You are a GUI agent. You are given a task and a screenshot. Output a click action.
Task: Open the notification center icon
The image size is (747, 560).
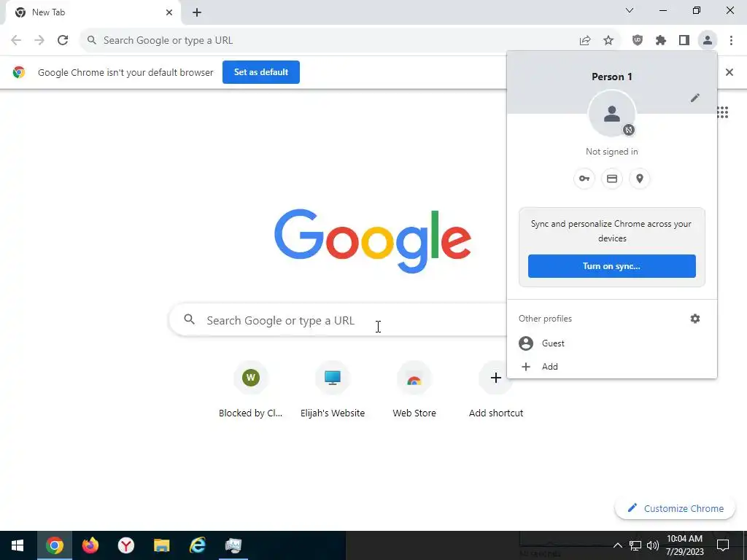[723, 545]
